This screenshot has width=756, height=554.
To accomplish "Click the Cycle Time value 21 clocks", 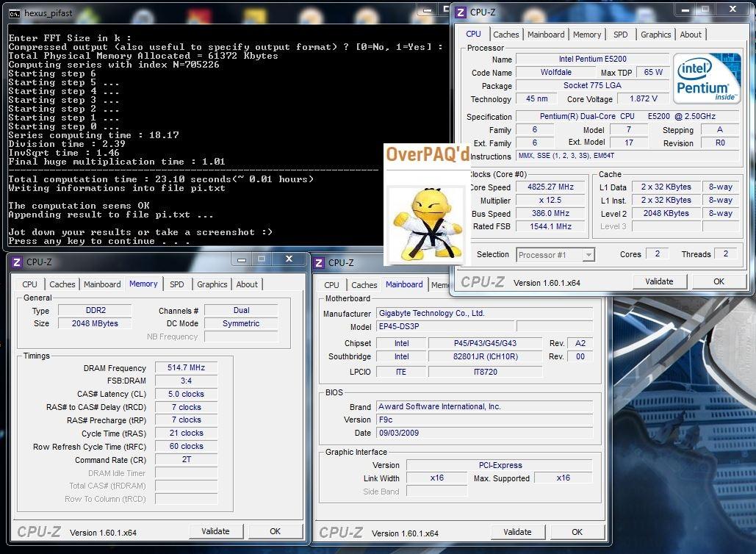I will (x=186, y=434).
